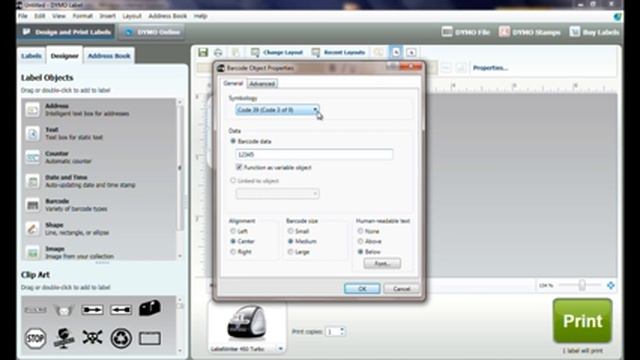Select the STOP sign clip art
Screen dimensions: 640x360
click(x=35, y=338)
